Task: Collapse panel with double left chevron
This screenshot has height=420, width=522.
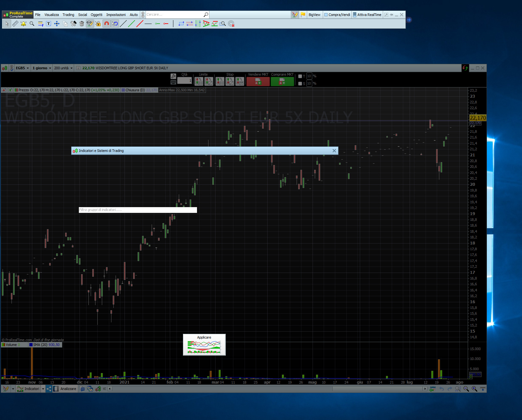Action: point(104,389)
